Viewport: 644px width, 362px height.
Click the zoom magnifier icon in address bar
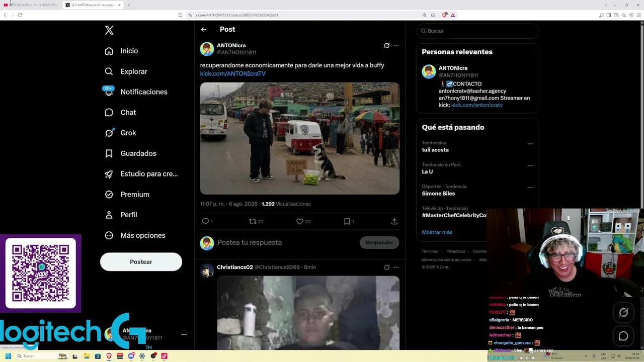(x=425, y=15)
